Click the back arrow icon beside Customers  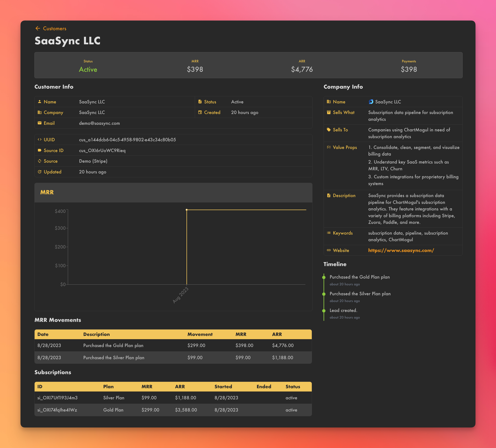click(38, 28)
